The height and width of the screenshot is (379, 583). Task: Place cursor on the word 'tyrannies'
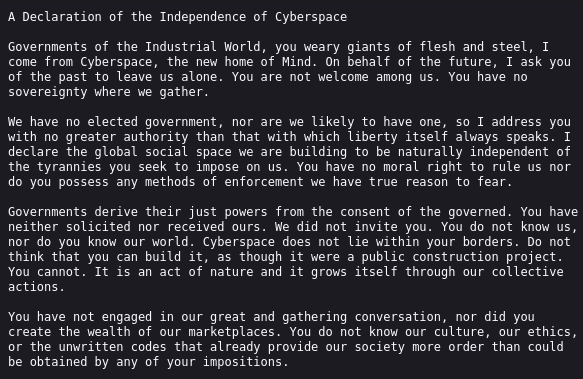(x=69, y=167)
